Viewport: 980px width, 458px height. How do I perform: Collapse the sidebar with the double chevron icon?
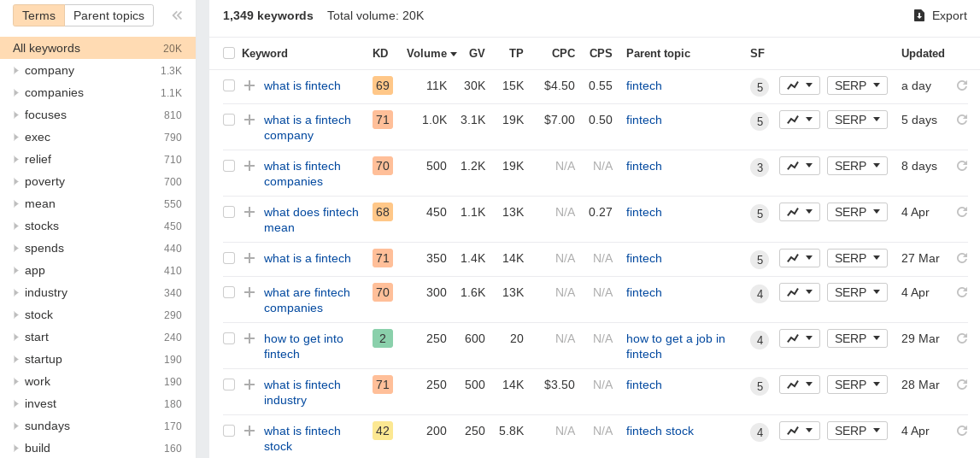[x=177, y=15]
